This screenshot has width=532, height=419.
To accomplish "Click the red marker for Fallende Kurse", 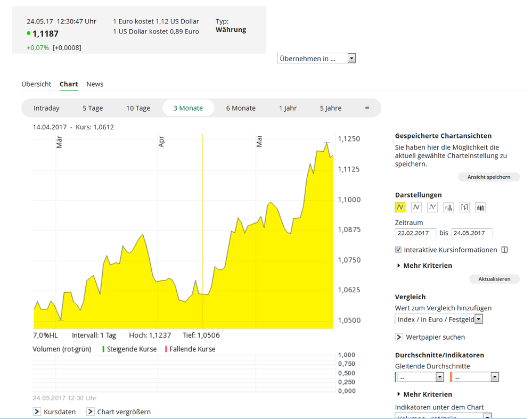I will tap(167, 349).
